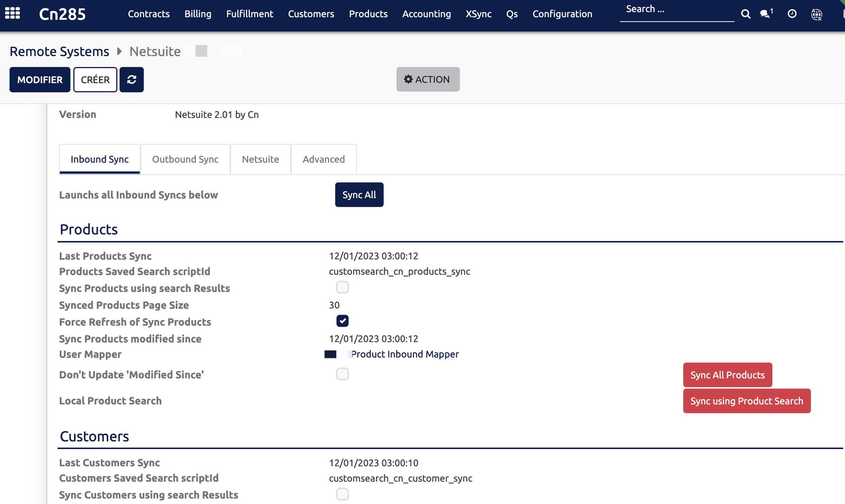Click customsearch_cn_customer_sync value
This screenshot has width=845, height=504.
400,478
